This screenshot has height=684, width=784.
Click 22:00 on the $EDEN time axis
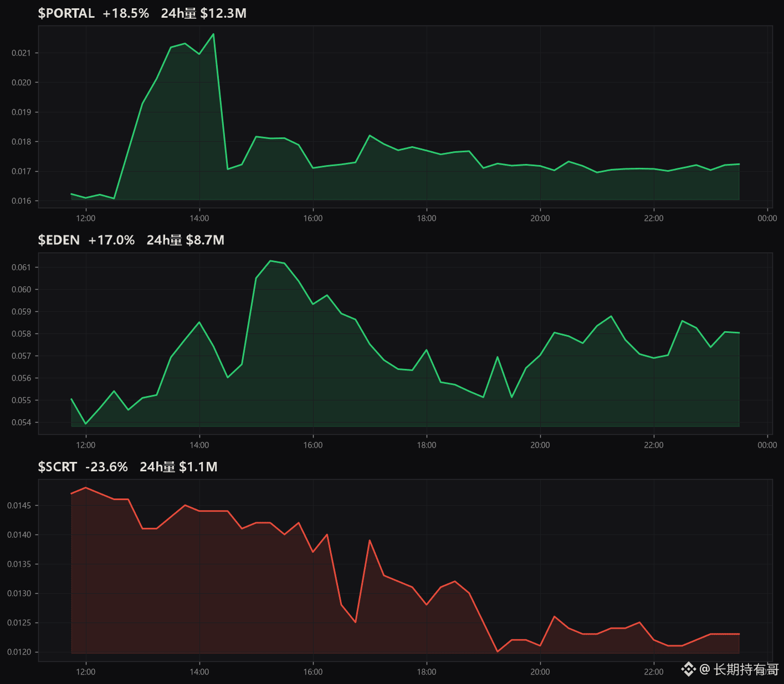[x=654, y=445]
